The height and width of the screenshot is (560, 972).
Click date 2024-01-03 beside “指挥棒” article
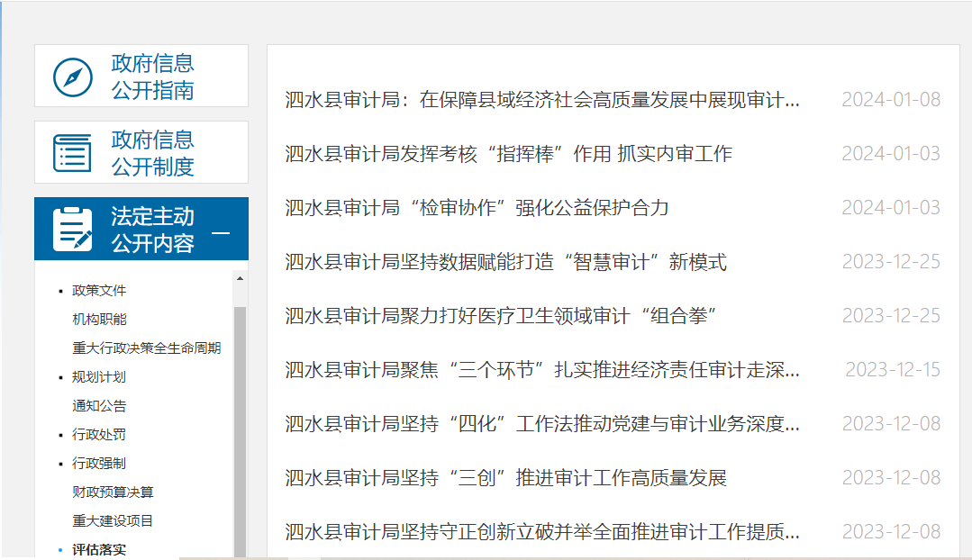(891, 154)
